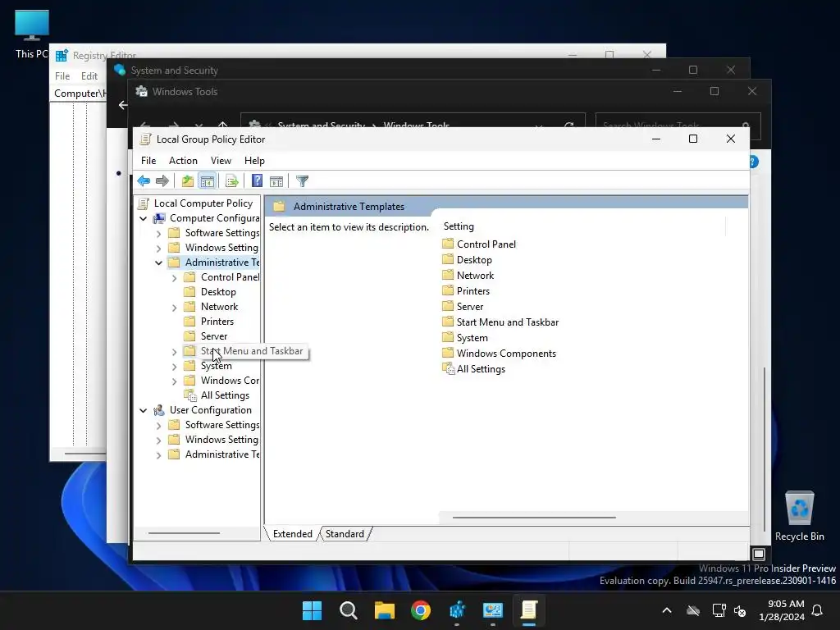Open the Help menu
The height and width of the screenshot is (630, 840).
pyautogui.click(x=254, y=161)
